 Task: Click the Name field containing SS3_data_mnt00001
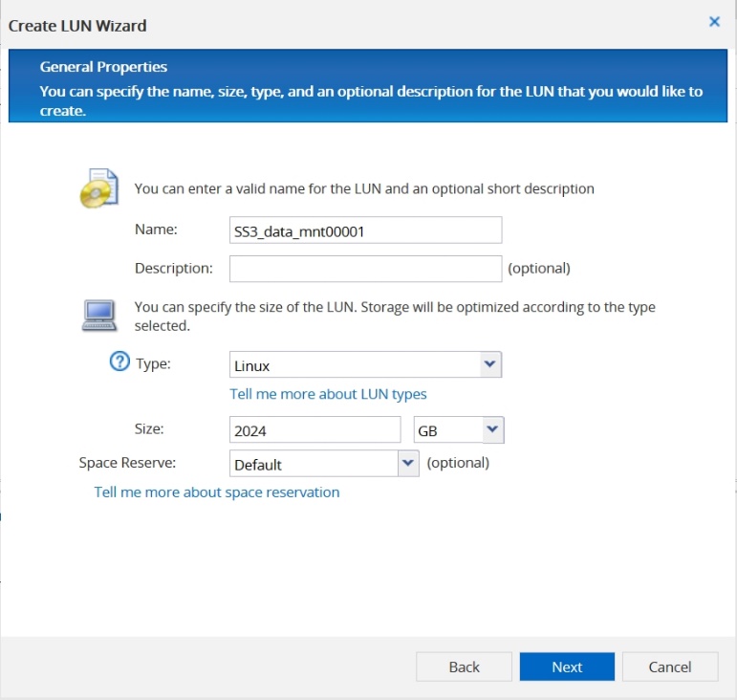click(x=365, y=230)
